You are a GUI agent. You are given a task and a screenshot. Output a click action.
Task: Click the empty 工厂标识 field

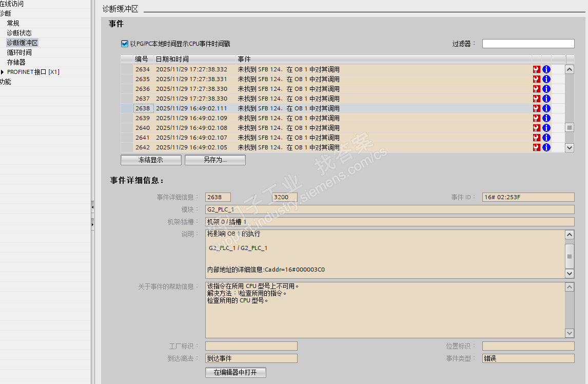(x=251, y=346)
